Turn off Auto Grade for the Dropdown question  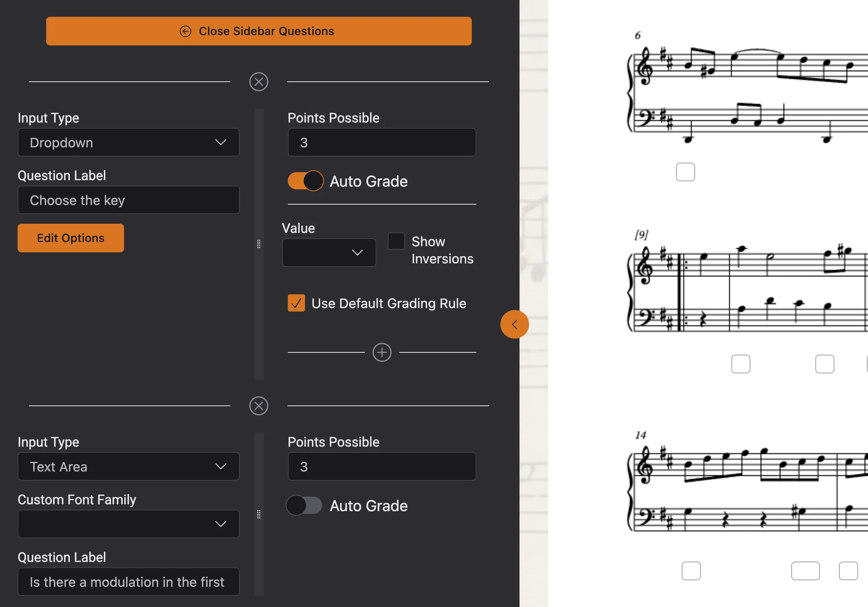point(305,181)
